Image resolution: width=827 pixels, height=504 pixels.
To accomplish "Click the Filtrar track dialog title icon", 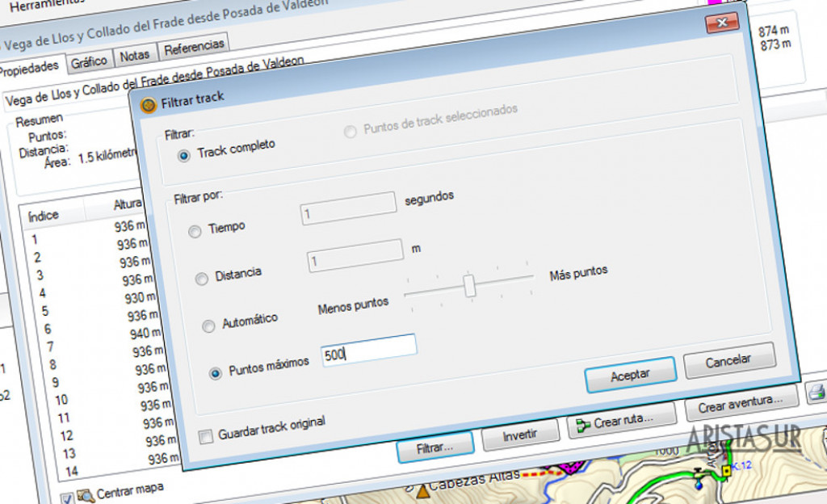I will [x=149, y=106].
